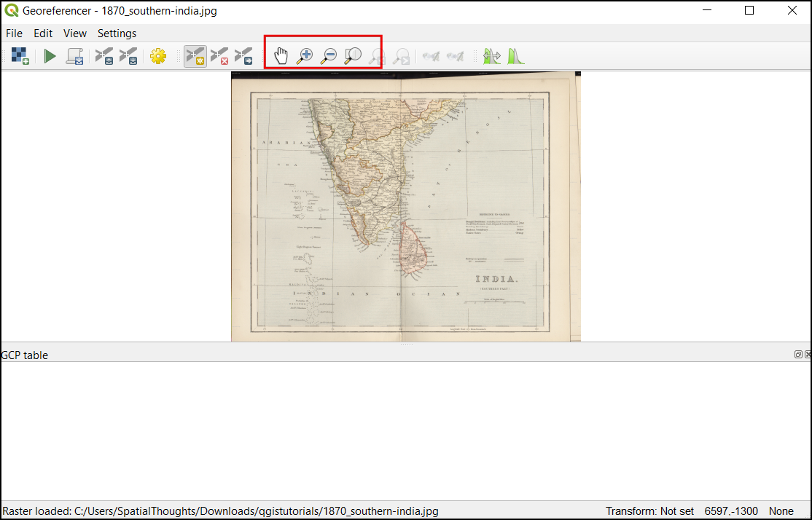Select the Zoom Out magnifier tool

pyautogui.click(x=329, y=55)
